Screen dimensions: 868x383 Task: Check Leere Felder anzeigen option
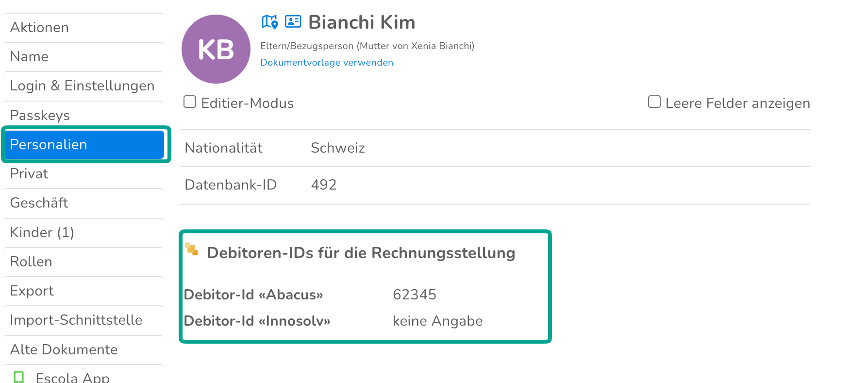[654, 102]
